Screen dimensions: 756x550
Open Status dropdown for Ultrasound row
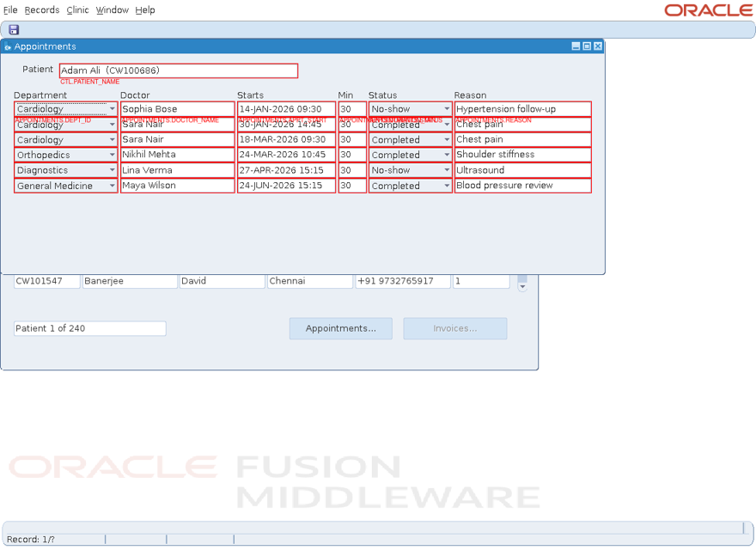click(447, 170)
